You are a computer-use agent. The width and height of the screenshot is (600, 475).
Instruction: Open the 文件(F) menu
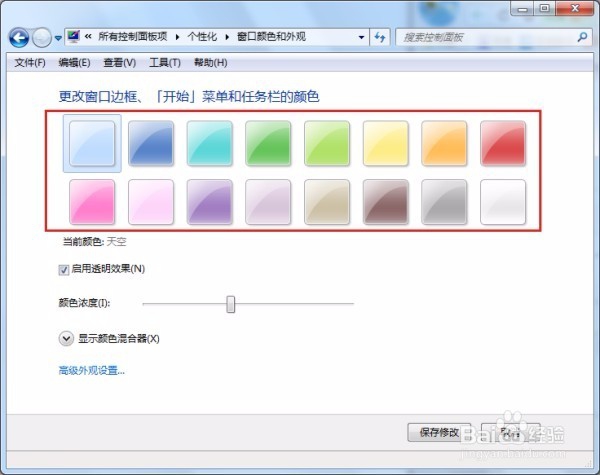pos(30,62)
